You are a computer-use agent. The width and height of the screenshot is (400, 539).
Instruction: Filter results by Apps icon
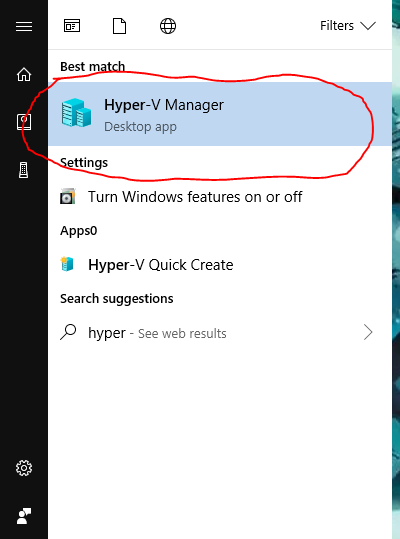click(72, 26)
